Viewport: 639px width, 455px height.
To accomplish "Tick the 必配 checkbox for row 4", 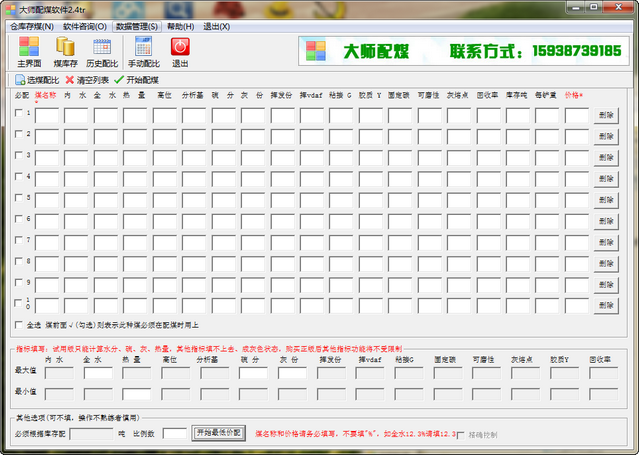I will (19, 177).
